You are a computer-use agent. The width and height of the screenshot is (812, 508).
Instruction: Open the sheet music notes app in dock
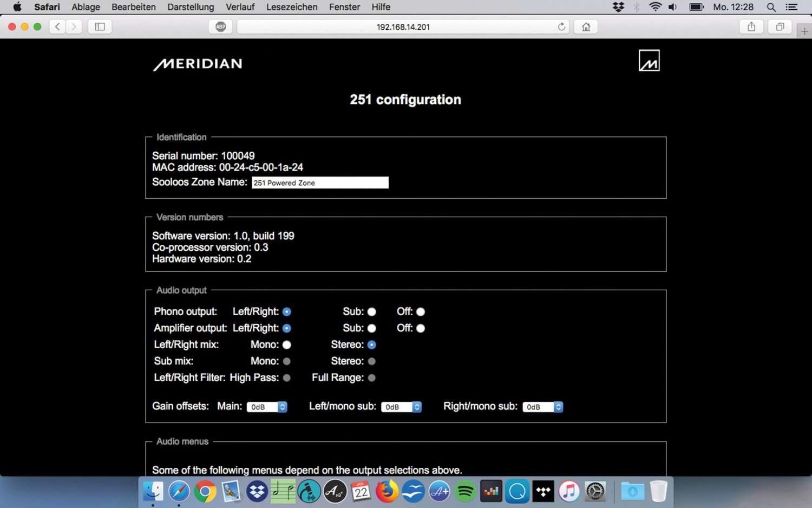pos(283,491)
